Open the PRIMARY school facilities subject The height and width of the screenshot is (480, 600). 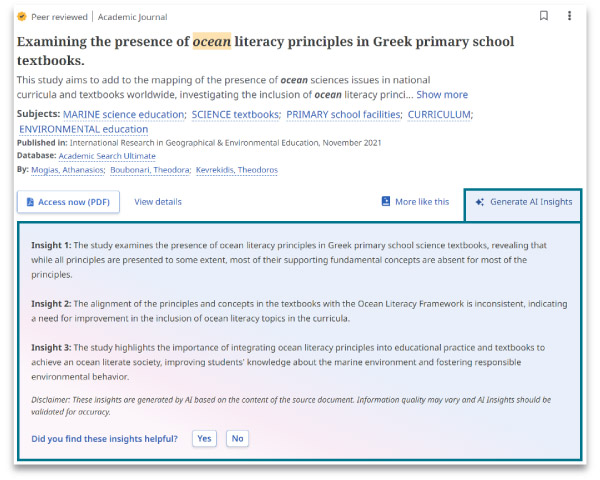tap(342, 115)
